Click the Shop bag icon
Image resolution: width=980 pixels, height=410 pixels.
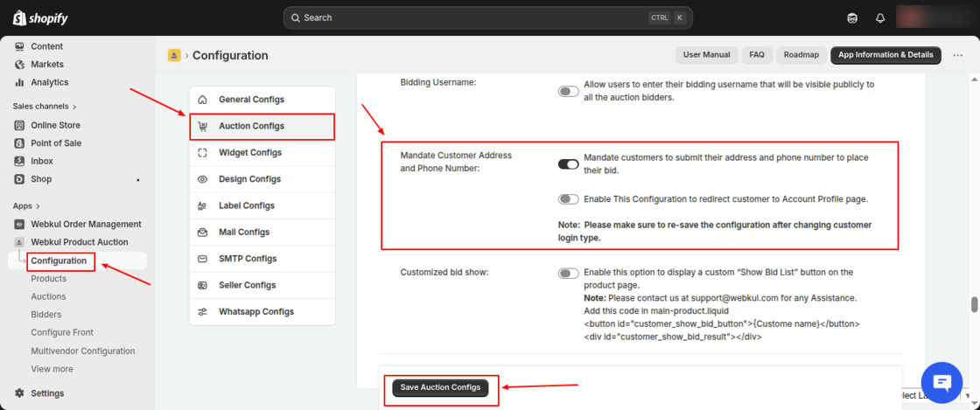click(19, 179)
